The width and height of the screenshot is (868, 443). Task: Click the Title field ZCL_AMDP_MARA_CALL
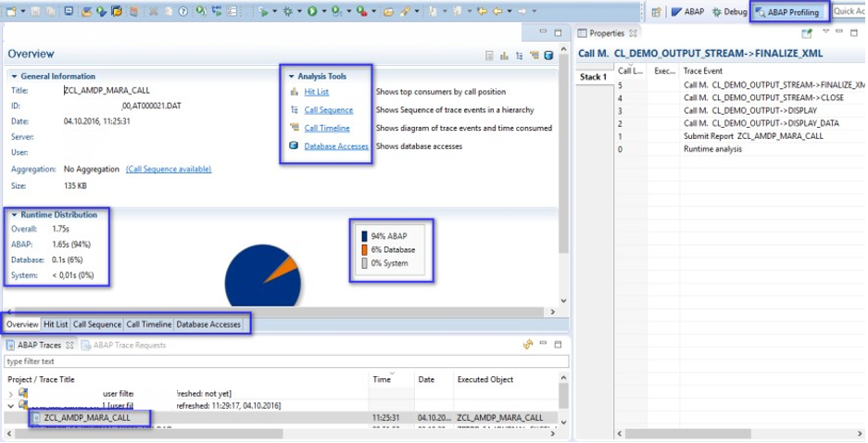click(x=107, y=90)
